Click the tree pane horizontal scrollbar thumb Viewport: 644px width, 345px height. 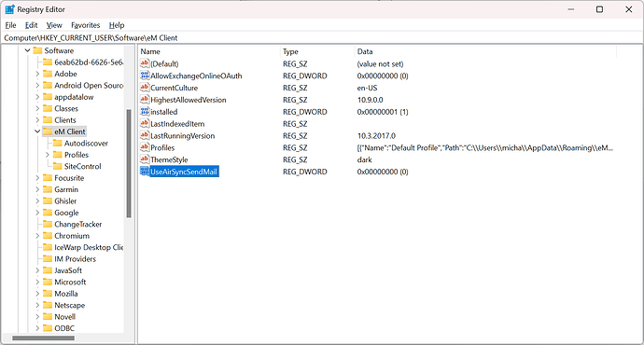(x=43, y=338)
